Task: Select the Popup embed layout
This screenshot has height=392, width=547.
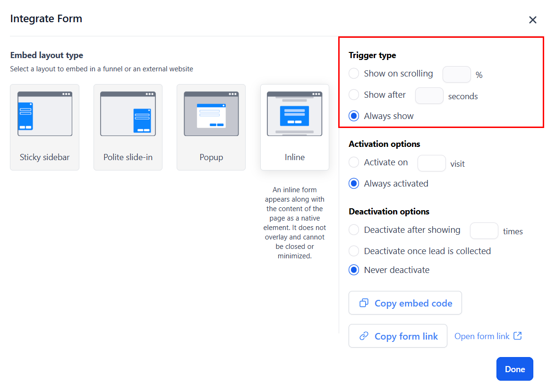Action: pos(211,127)
